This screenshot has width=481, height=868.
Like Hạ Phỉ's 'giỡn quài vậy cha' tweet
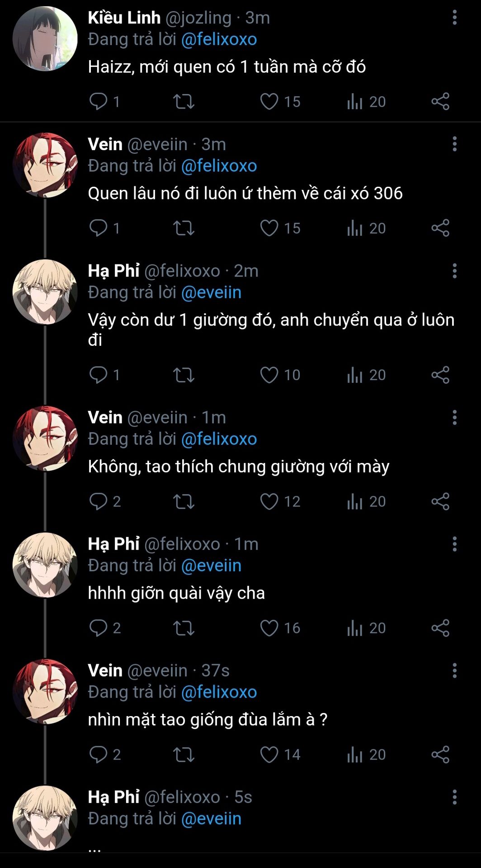pyautogui.click(x=269, y=628)
